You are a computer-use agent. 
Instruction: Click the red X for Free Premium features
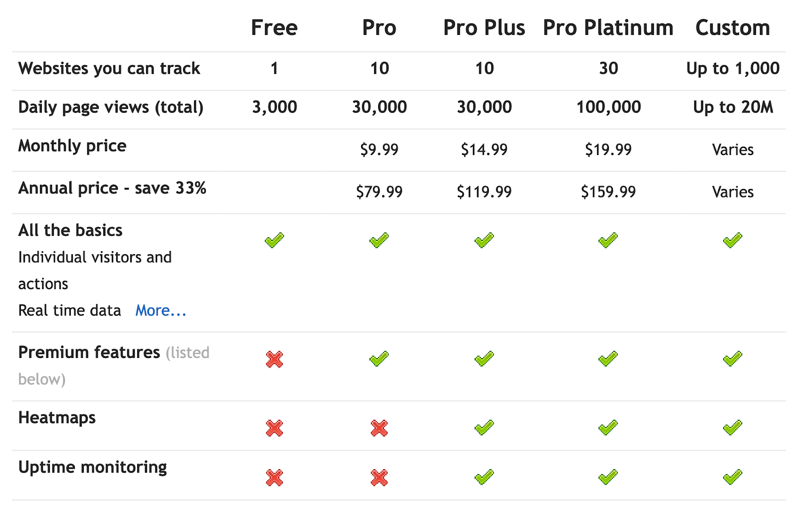[x=274, y=359]
